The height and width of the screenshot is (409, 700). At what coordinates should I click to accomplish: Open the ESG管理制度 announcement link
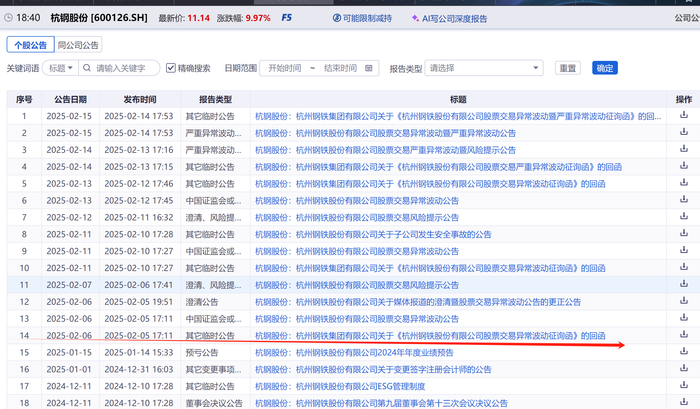(x=340, y=386)
